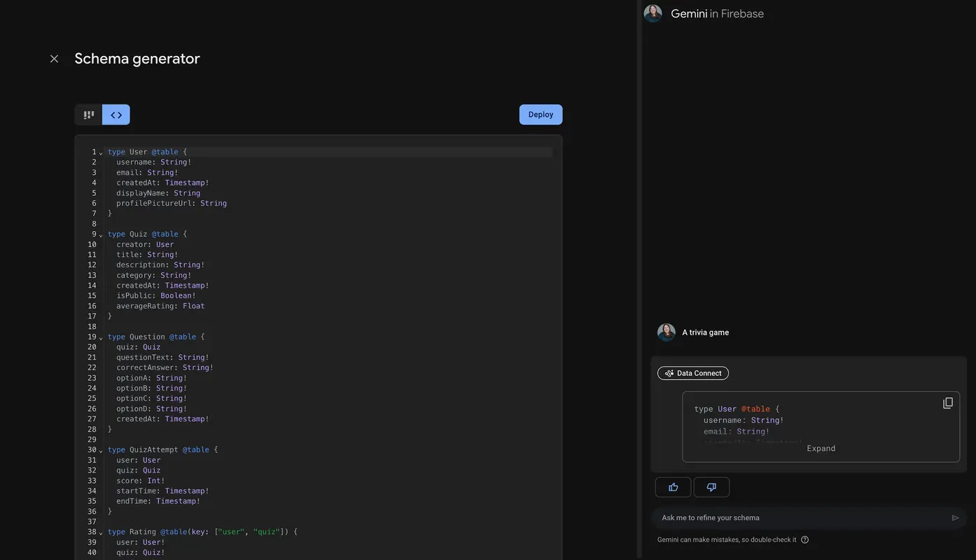976x560 pixels.
Task: Place cursor on 'correctAnswer: String!' line
Action: coord(165,367)
